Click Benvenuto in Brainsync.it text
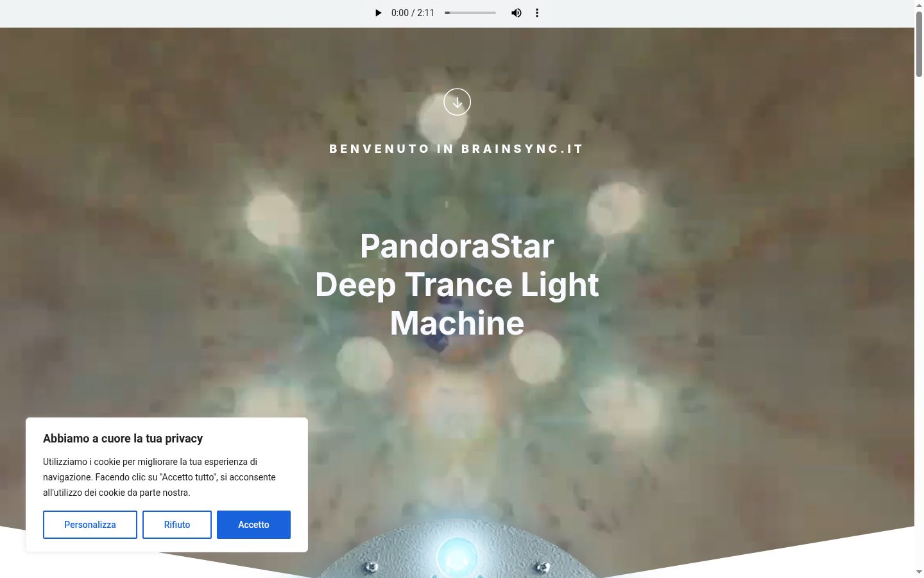The width and height of the screenshot is (924, 578). 456,148
